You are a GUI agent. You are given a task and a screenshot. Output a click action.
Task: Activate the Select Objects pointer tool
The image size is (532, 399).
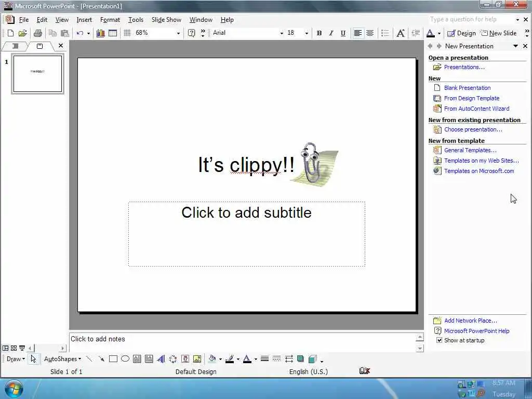(33, 358)
